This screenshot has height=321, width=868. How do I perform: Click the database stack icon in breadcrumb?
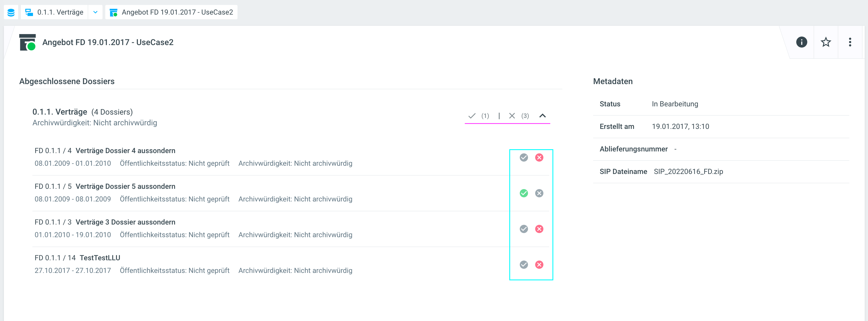[x=11, y=12]
